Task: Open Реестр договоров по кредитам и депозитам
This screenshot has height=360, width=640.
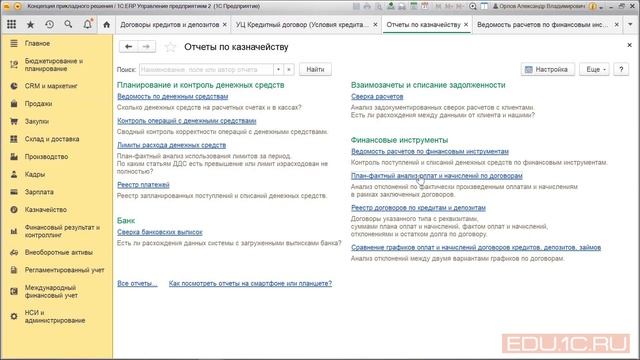Action: pos(418,208)
